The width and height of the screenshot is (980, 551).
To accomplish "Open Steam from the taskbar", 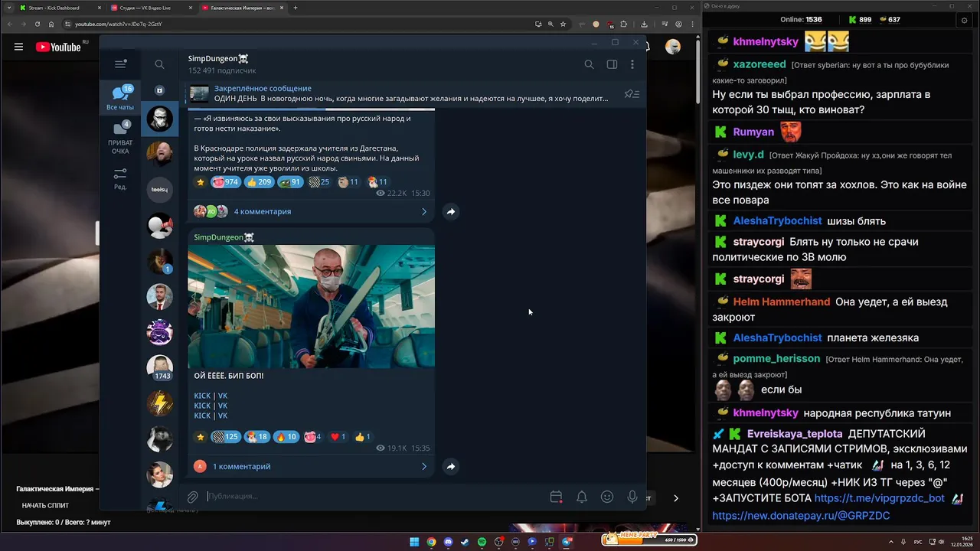I will [x=465, y=542].
